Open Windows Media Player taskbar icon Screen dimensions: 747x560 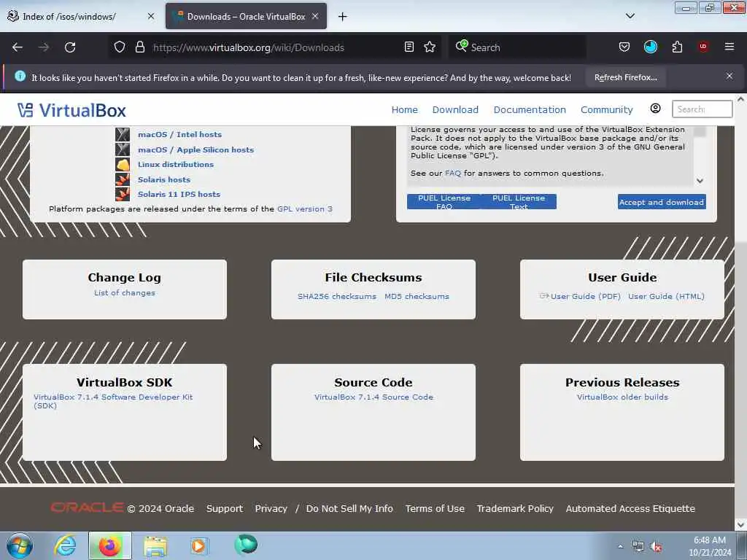point(198,545)
